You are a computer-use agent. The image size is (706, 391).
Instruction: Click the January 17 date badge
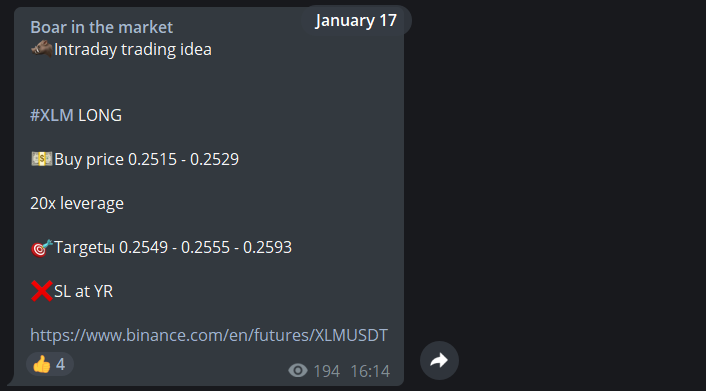[356, 20]
